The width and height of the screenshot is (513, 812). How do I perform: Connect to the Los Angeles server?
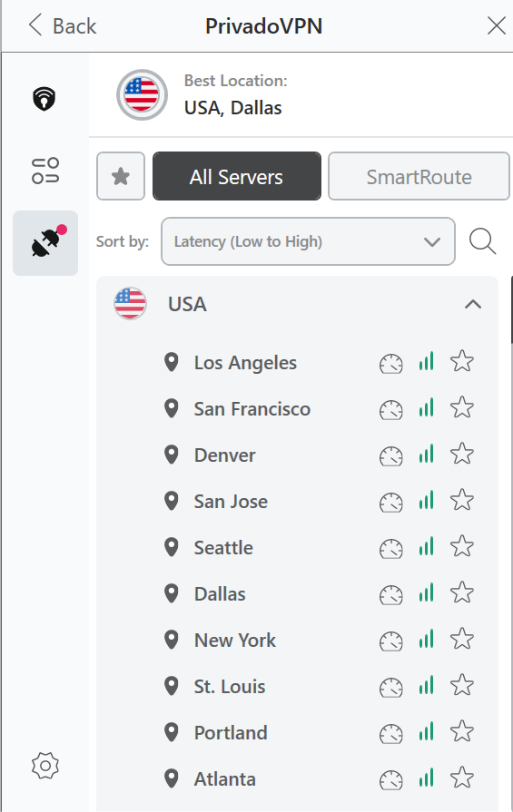tap(245, 363)
